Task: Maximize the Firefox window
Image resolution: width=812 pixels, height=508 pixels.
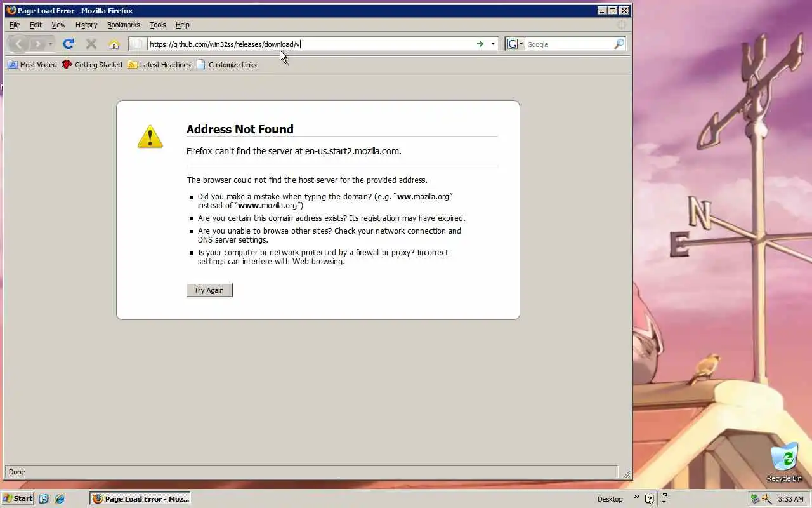Action: coord(613,10)
